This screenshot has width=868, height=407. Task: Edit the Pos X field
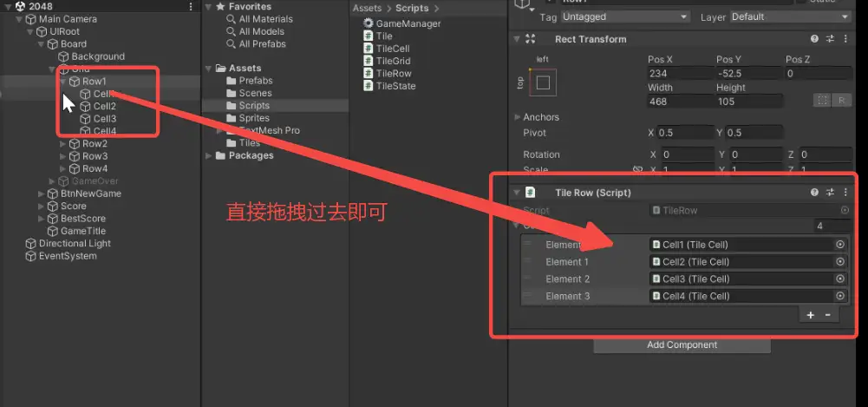(x=680, y=74)
